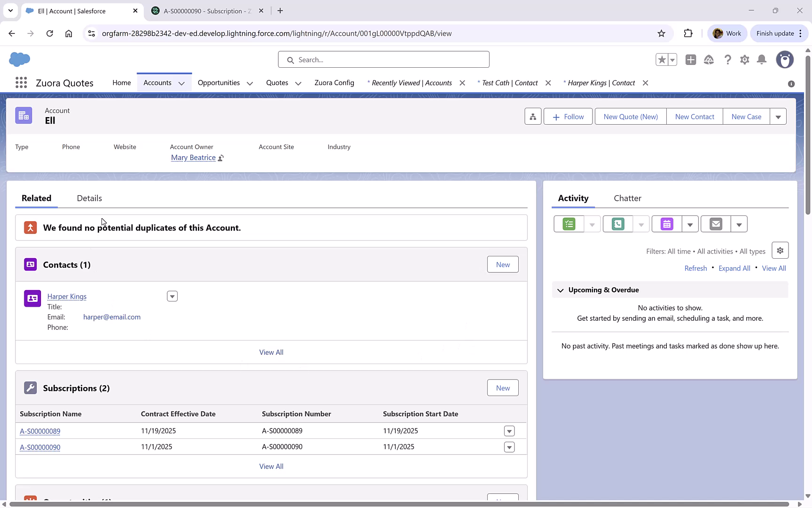The height and width of the screenshot is (508, 812).
Task: Open activity timeline settings gear icon
Action: point(780,250)
